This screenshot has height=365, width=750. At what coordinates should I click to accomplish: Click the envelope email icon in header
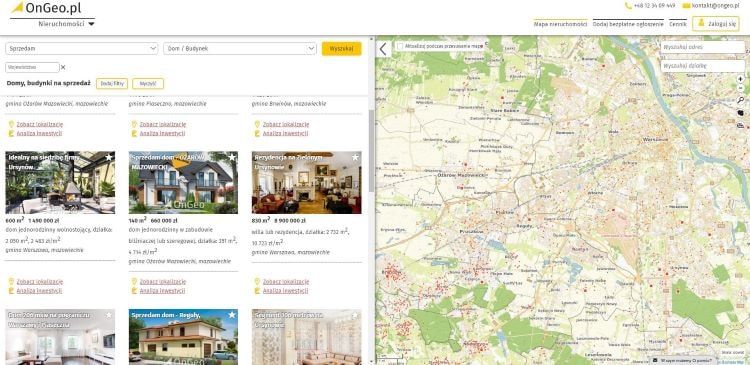tap(686, 6)
